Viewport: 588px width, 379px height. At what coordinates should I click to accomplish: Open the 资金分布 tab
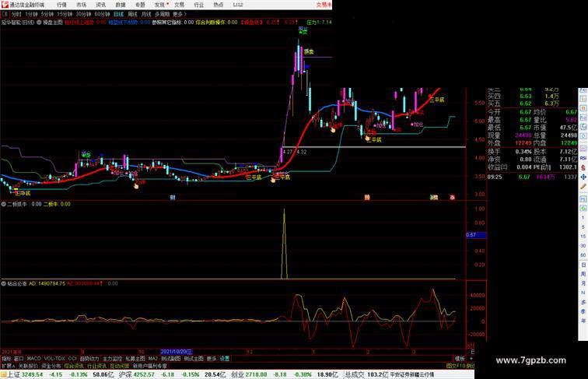coord(51,366)
